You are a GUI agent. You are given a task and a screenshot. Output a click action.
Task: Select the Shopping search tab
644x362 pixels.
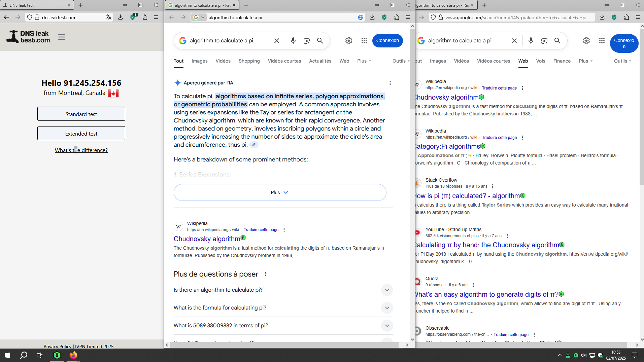tap(249, 61)
